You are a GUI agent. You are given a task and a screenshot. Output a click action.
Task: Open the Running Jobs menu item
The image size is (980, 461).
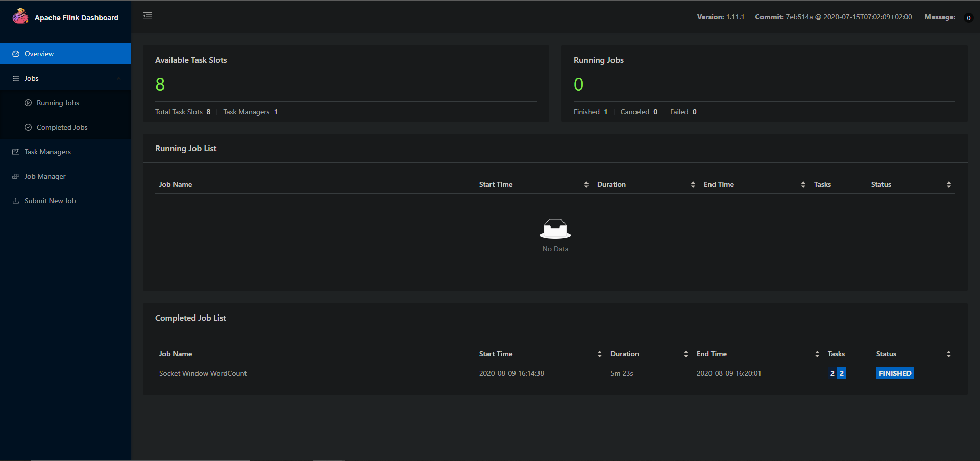(x=65, y=103)
